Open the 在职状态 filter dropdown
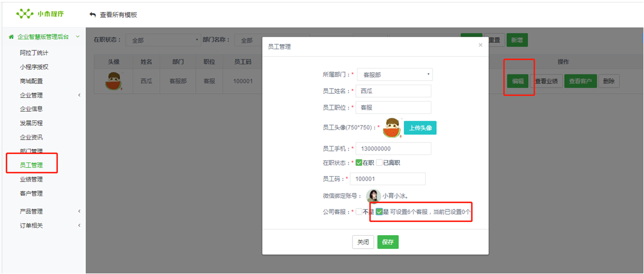This screenshot has width=644, height=274. (163, 41)
